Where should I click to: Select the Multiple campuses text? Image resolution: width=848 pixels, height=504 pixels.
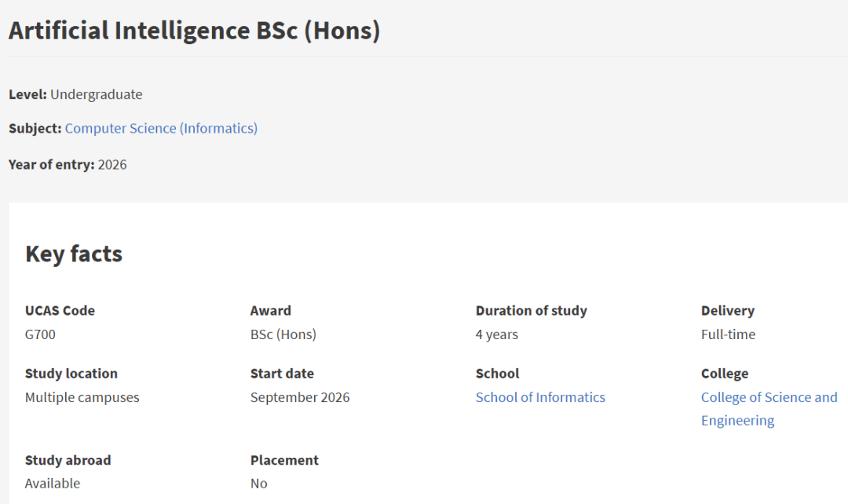(82, 397)
